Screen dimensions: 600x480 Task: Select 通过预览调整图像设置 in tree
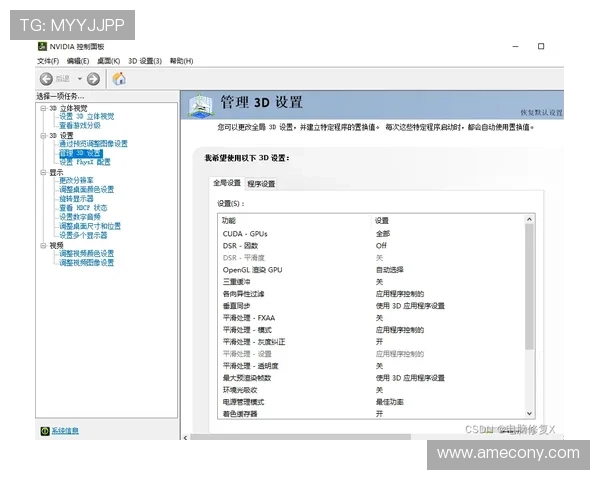(93, 144)
